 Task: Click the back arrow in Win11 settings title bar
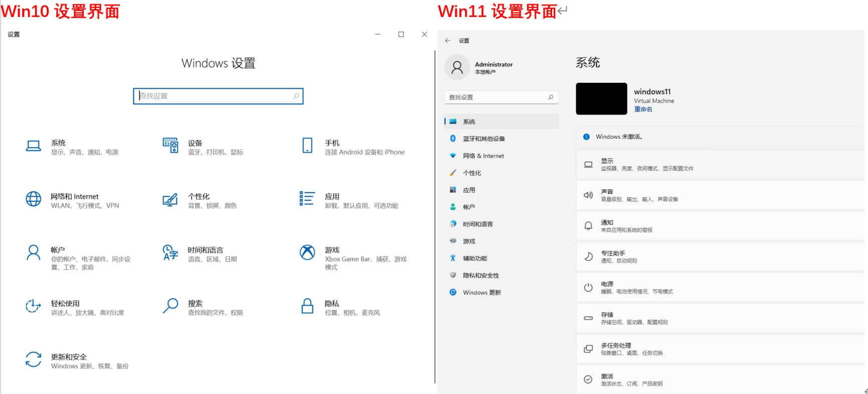click(448, 41)
